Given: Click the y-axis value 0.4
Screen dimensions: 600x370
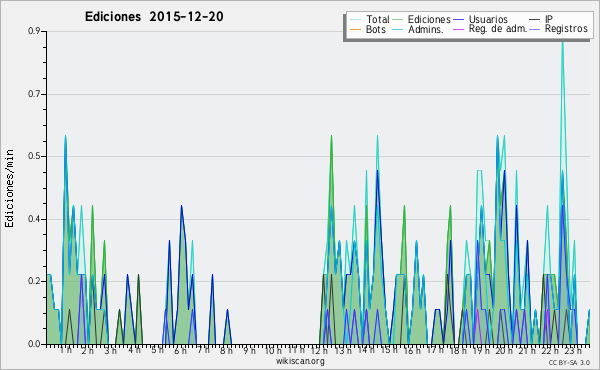Looking at the screenshot, I should click(x=34, y=219).
